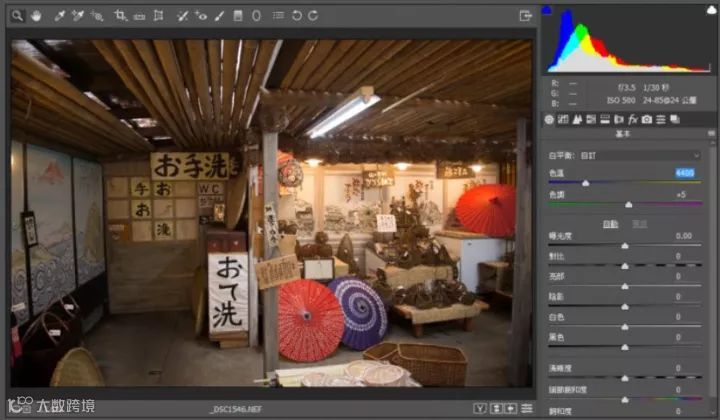Click the tint value field +5
The image size is (720, 420).
[681, 195]
